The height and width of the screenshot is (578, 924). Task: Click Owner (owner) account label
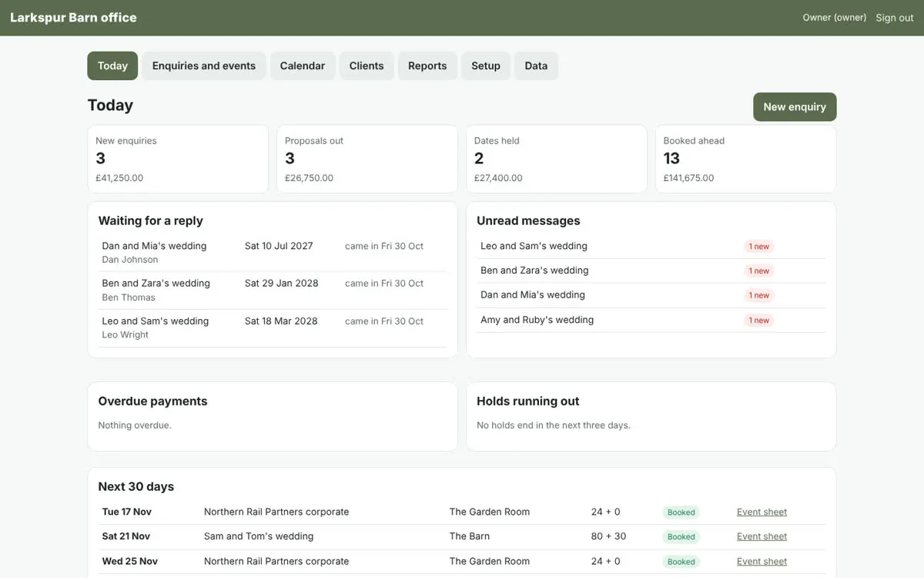(x=834, y=18)
